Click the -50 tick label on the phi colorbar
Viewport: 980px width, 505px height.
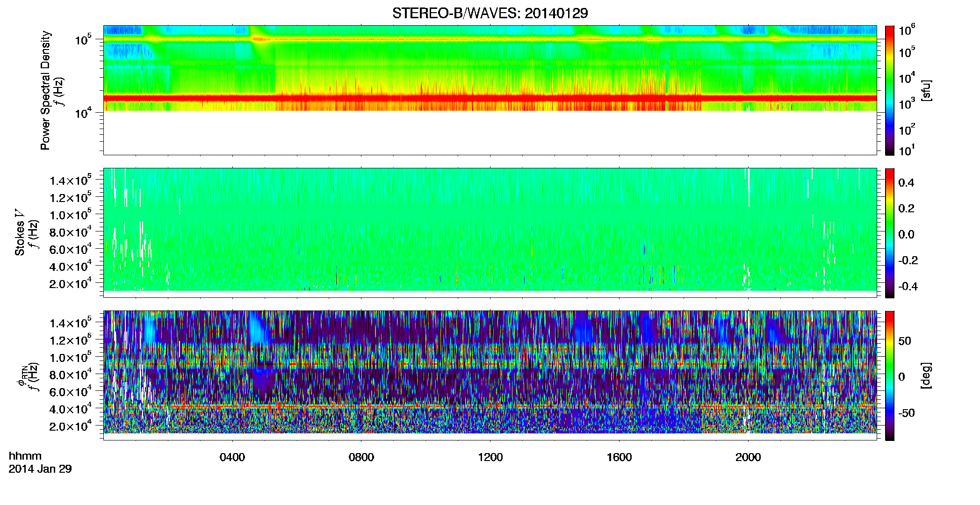pos(907,413)
